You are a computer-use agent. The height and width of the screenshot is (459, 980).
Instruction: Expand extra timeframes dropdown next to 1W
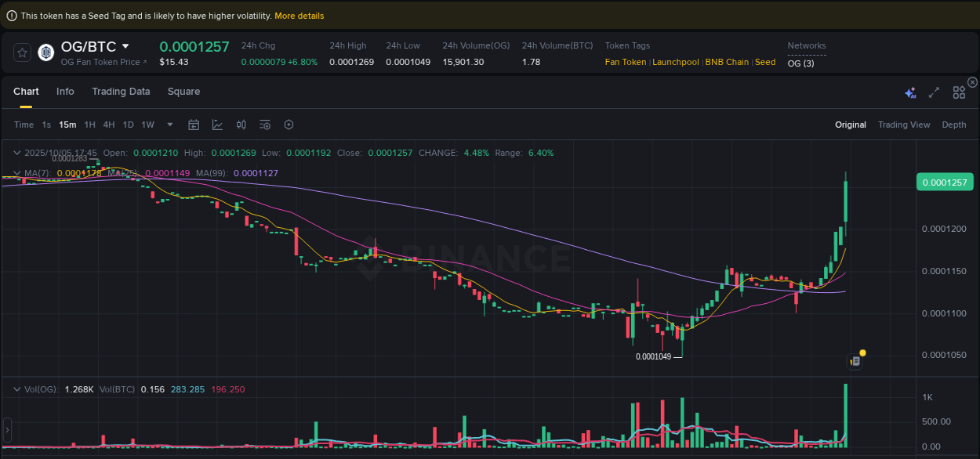169,124
